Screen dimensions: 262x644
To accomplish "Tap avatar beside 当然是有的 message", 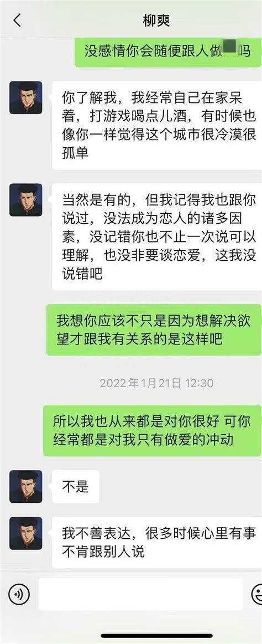I will point(26,199).
